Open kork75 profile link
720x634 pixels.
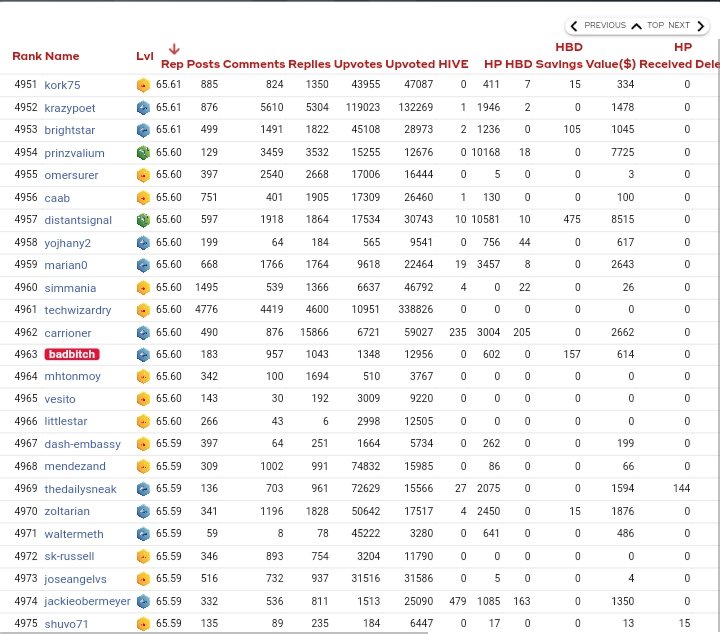(62, 85)
